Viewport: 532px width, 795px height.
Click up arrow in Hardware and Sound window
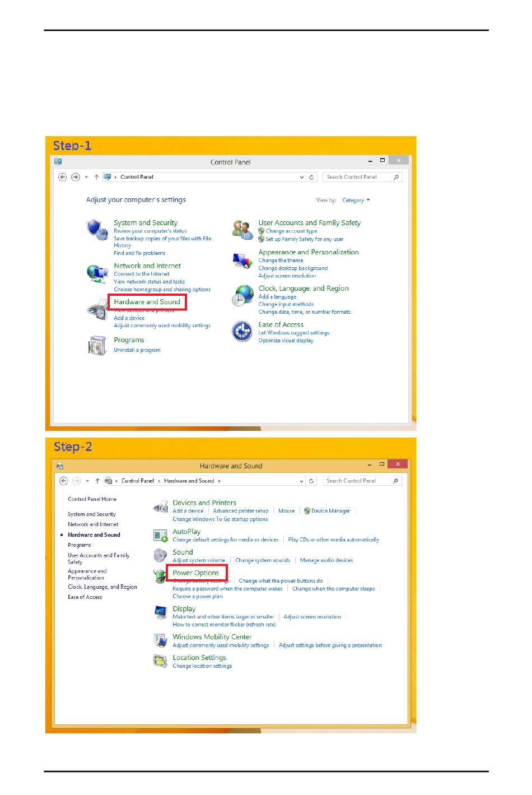pyautogui.click(x=97, y=481)
